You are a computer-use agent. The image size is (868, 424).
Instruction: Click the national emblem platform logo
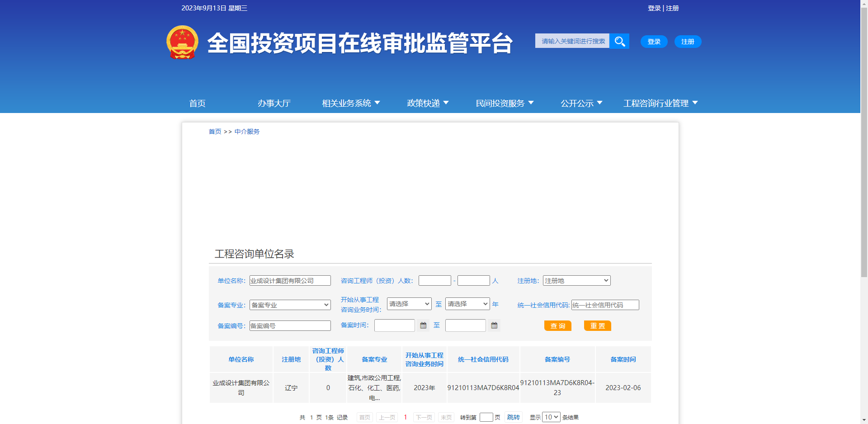pyautogui.click(x=182, y=43)
